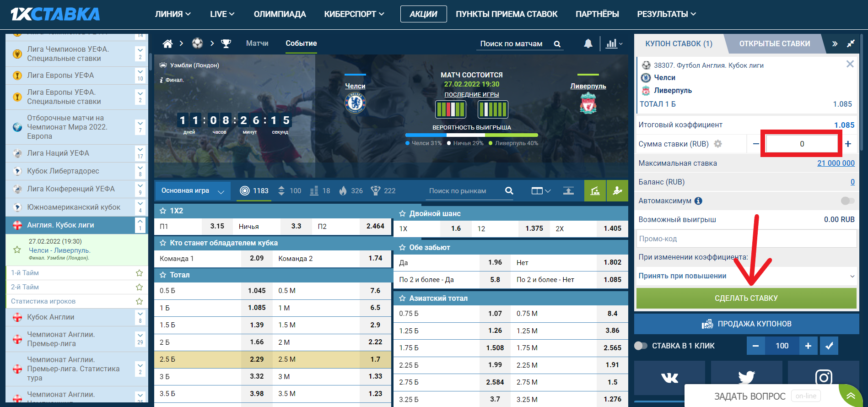Open the Киберспорт dropdown menu

point(354,14)
